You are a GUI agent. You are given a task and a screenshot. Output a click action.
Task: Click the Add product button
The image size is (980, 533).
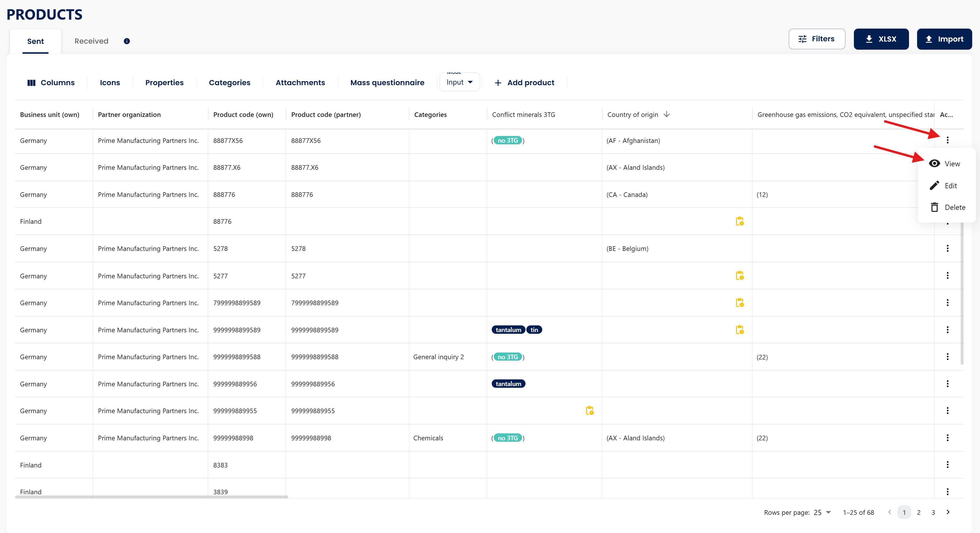pos(524,83)
